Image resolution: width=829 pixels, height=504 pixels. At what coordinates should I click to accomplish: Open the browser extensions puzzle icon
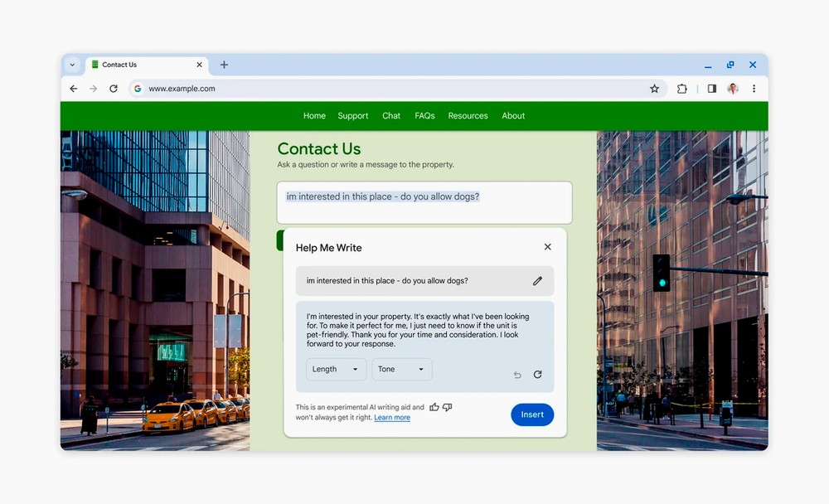681,89
